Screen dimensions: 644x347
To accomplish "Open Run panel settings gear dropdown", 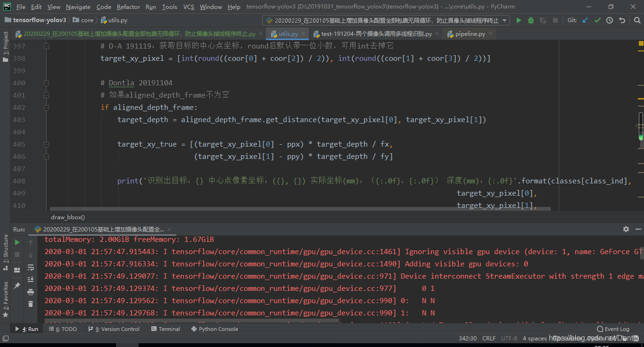I will click(626, 229).
